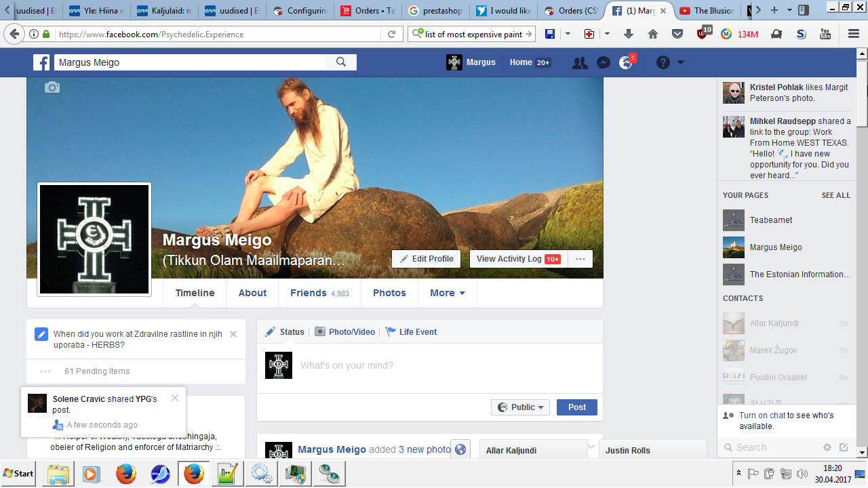Show hidden tray icons arrow

[738, 473]
